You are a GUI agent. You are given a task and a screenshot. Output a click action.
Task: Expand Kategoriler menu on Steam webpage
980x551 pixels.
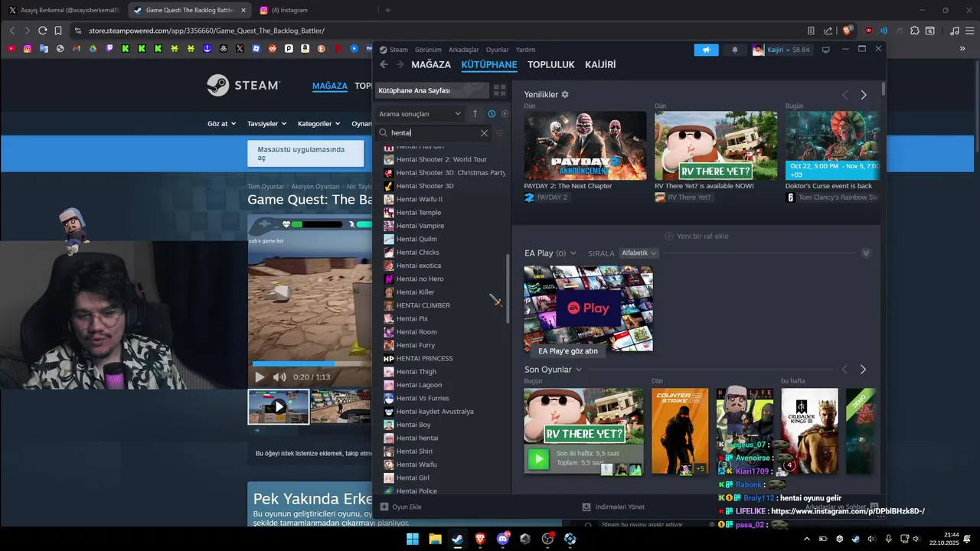318,123
